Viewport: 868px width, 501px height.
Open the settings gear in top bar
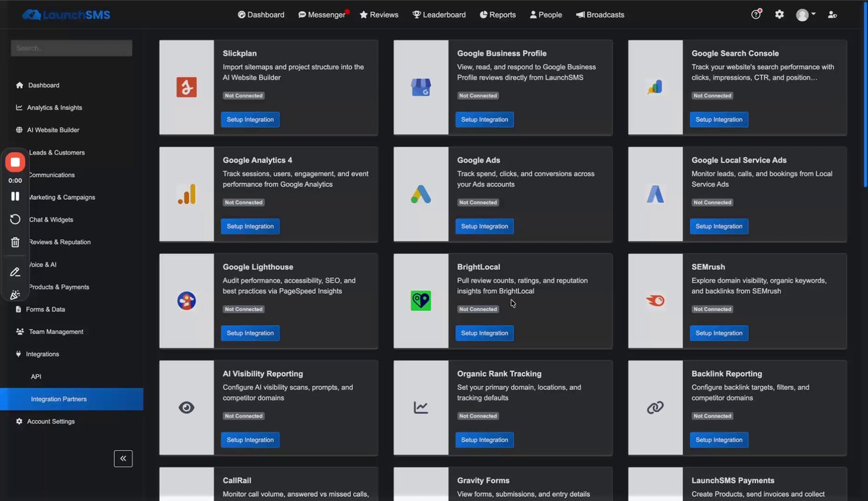tap(780, 15)
